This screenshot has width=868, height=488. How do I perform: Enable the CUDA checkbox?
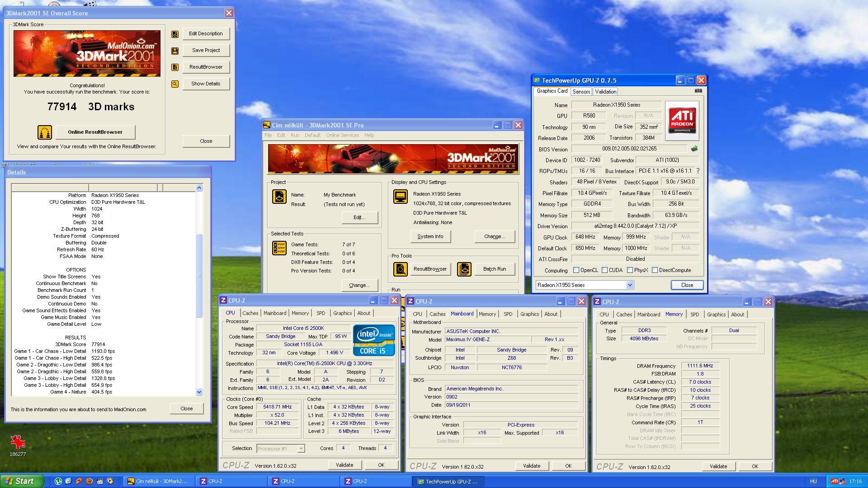[604, 270]
